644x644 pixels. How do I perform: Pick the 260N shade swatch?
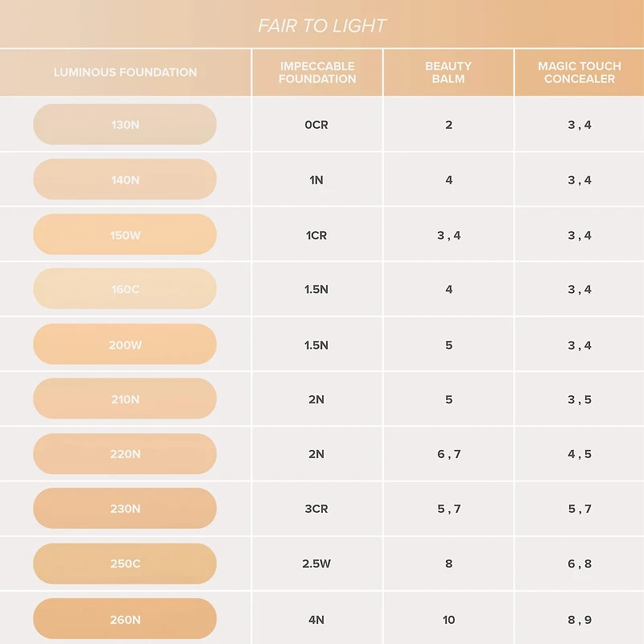coord(125,619)
